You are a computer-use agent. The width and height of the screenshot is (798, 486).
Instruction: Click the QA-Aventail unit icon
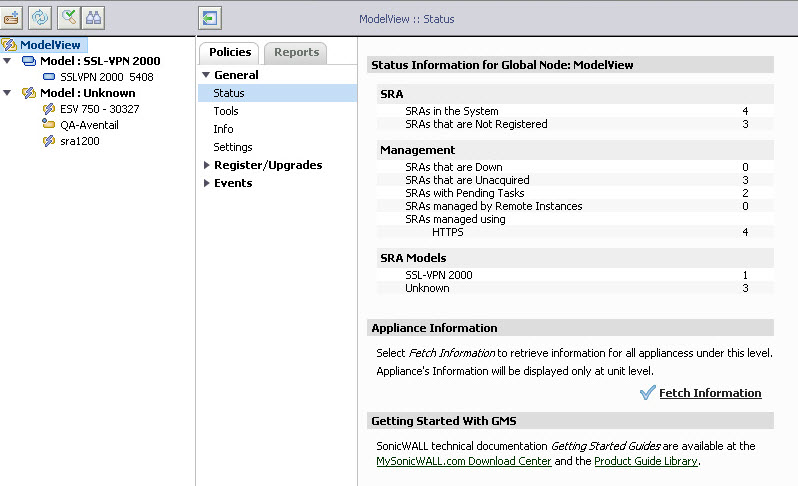[48, 124]
